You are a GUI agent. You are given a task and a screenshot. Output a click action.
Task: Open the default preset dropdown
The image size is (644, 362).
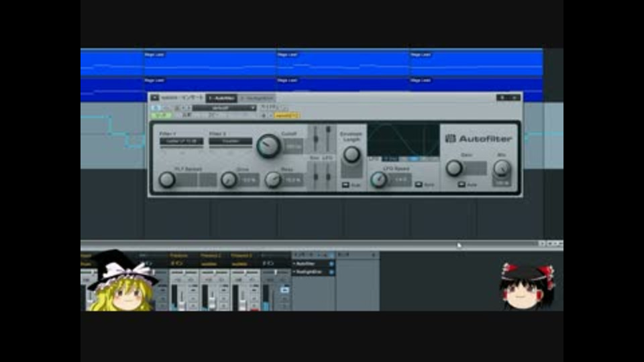(x=224, y=107)
